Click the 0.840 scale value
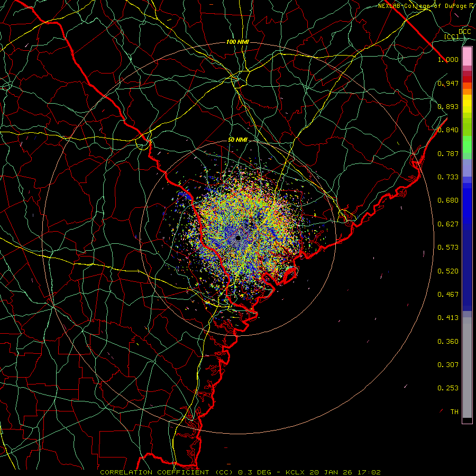The width and height of the screenshot is (476, 476). 448,130
